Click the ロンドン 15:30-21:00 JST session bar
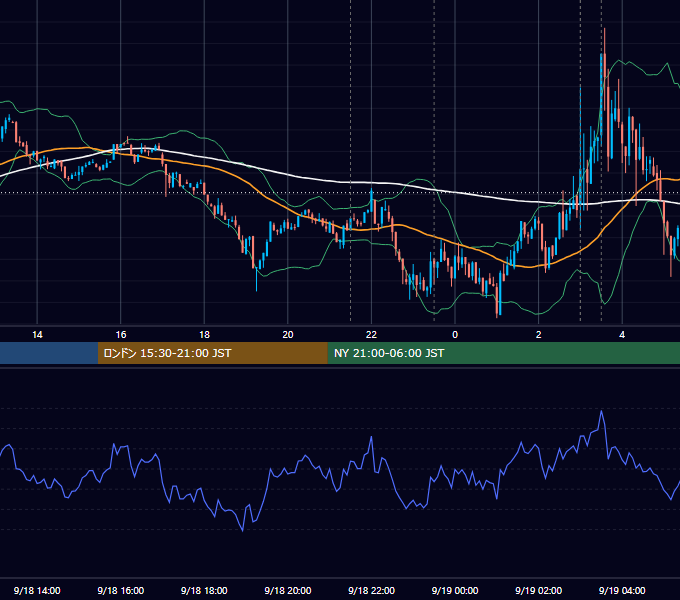Screen dimensions: 680x600 pos(212,353)
